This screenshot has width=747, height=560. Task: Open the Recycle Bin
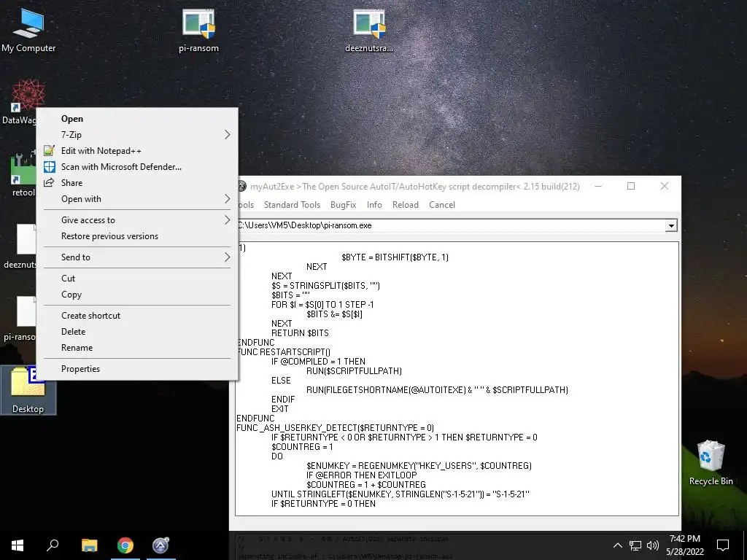pos(711,463)
